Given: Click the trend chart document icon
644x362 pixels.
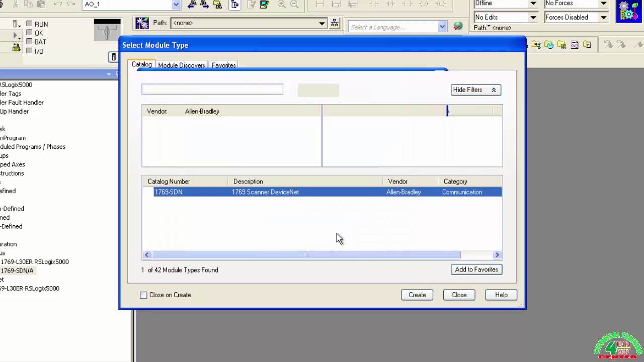Looking at the screenshot, I should pos(575,45).
